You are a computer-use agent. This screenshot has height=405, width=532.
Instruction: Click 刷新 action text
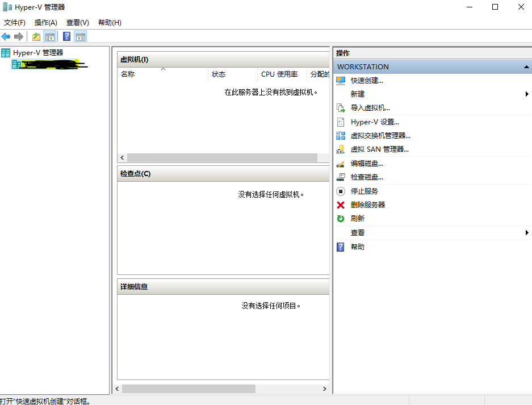pyautogui.click(x=358, y=219)
